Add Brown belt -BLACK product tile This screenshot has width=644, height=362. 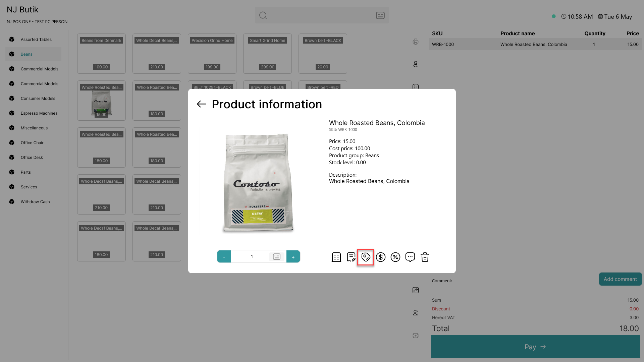323,54
